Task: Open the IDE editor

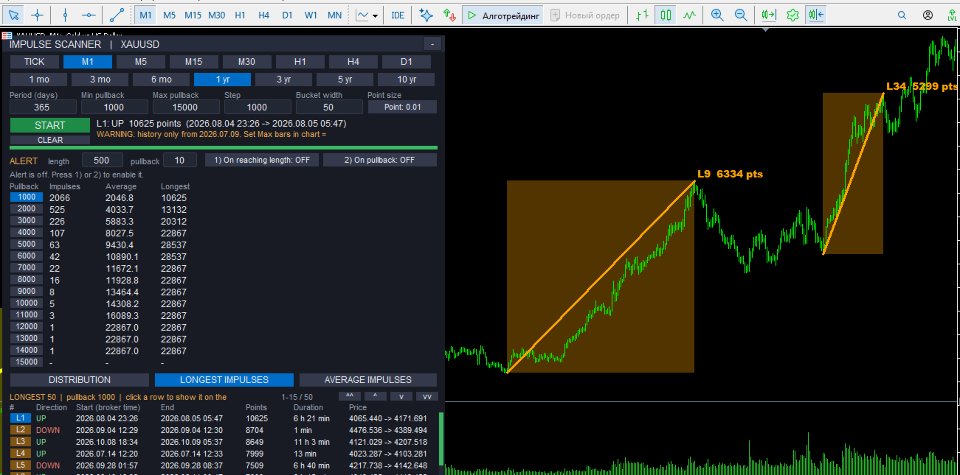Action: (x=397, y=15)
